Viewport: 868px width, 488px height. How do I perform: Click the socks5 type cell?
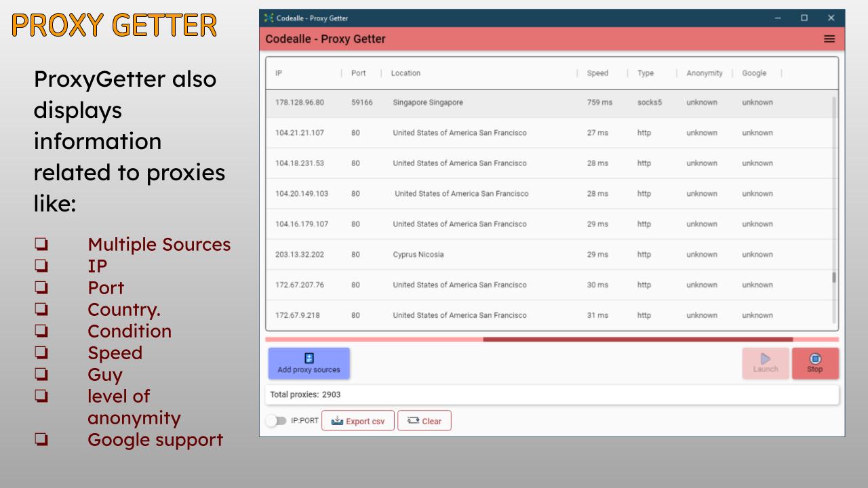[650, 102]
